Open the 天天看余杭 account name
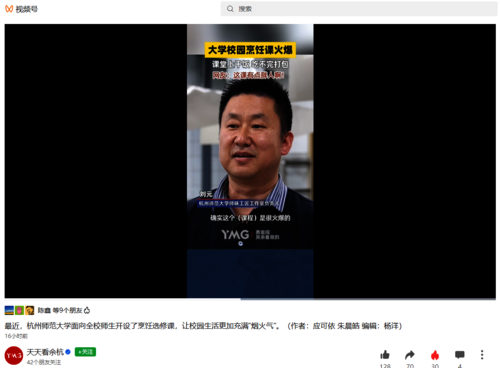The width and height of the screenshot is (500, 368). 45,352
